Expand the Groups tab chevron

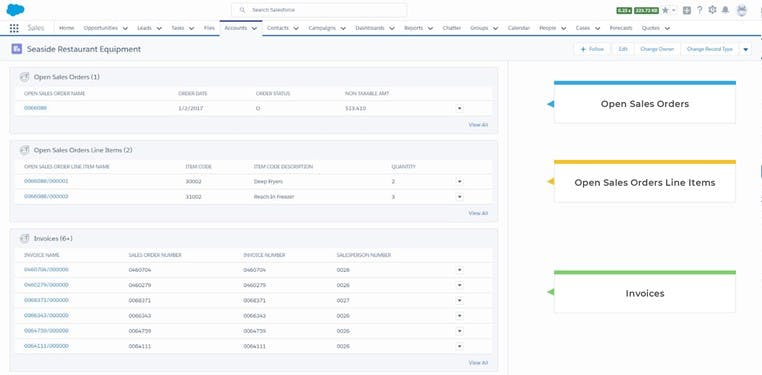click(495, 29)
